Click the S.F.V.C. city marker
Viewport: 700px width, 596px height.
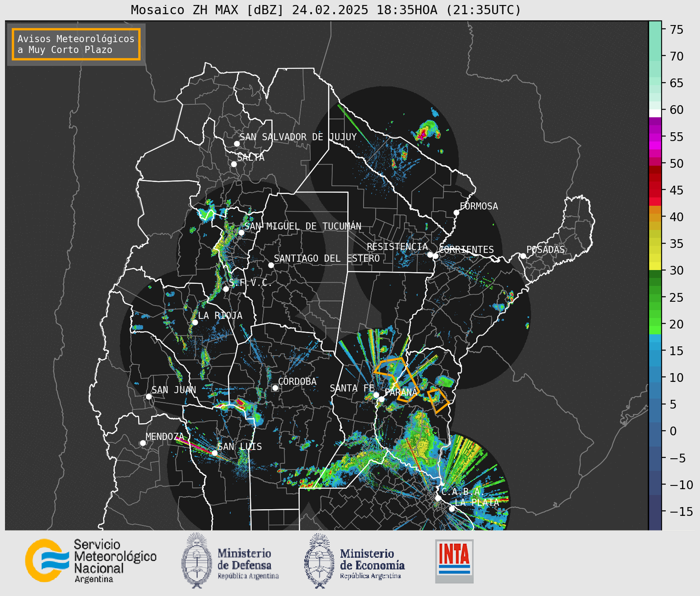point(226,289)
